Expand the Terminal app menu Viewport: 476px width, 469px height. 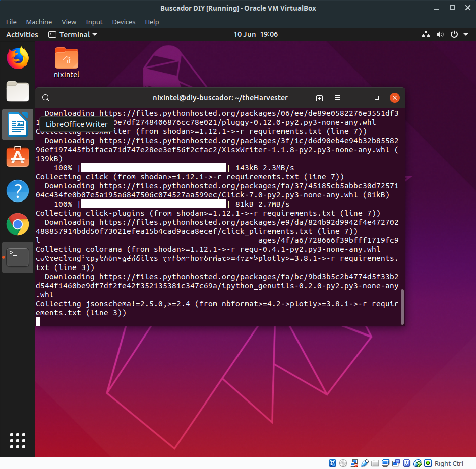(73, 35)
